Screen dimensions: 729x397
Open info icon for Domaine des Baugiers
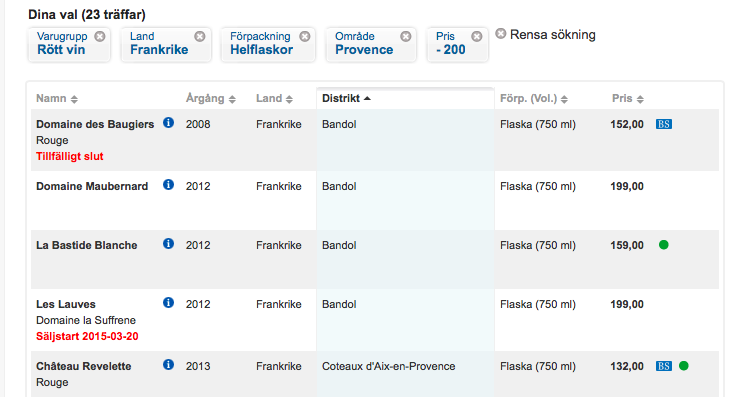tap(168, 123)
